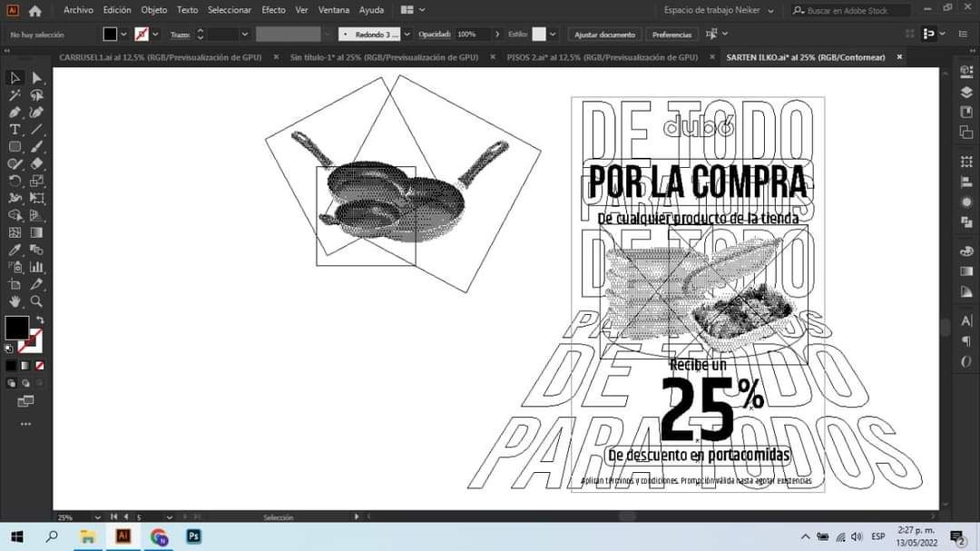The width and height of the screenshot is (980, 551).
Task: Select the Type tool
Action: tap(15, 130)
